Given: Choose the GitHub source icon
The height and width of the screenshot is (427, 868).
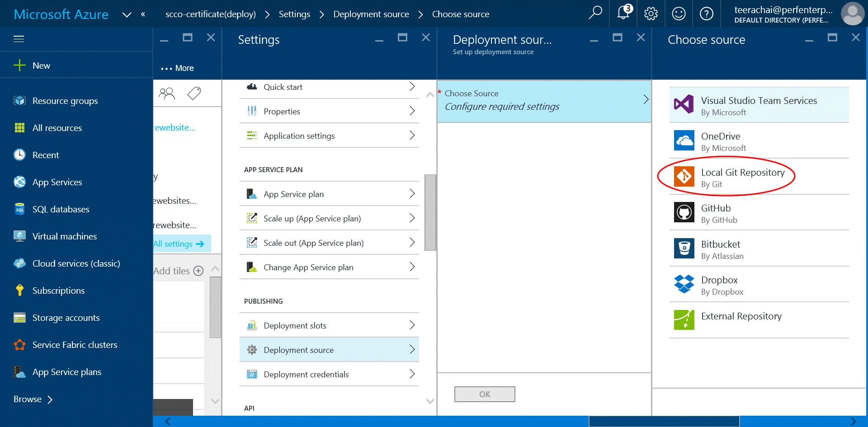Looking at the screenshot, I should (684, 212).
